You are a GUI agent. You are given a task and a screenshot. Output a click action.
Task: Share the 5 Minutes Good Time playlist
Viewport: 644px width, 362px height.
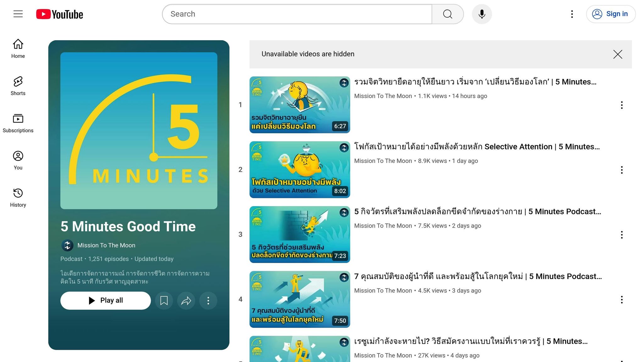point(186,301)
